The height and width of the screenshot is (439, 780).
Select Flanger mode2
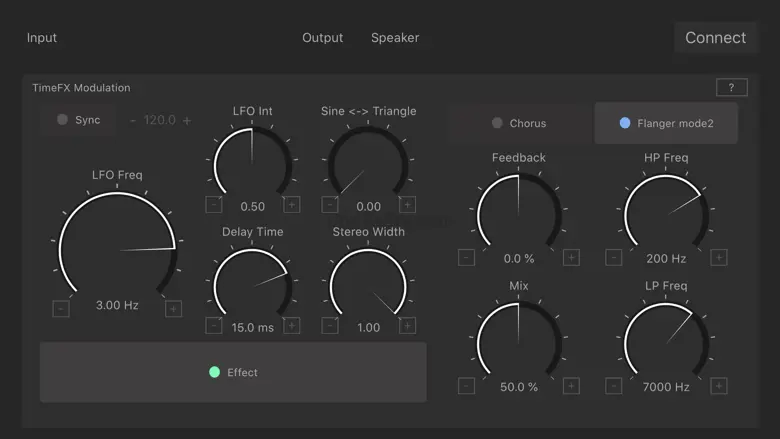(666, 123)
